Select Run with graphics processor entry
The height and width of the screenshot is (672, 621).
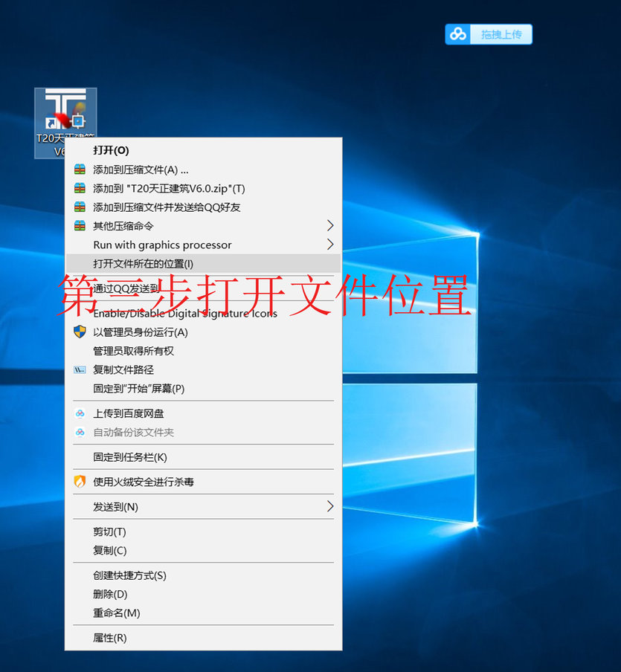pos(203,245)
